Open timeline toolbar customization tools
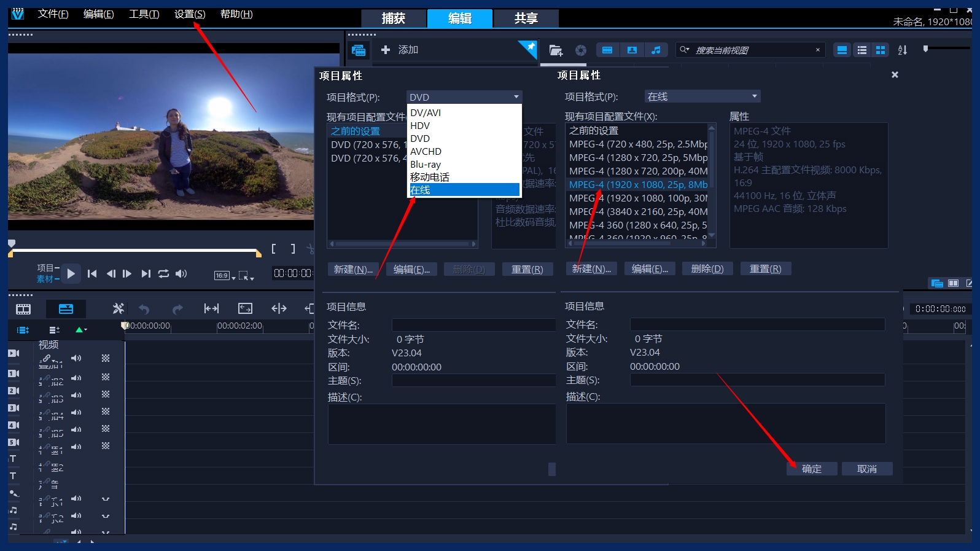 (119, 308)
